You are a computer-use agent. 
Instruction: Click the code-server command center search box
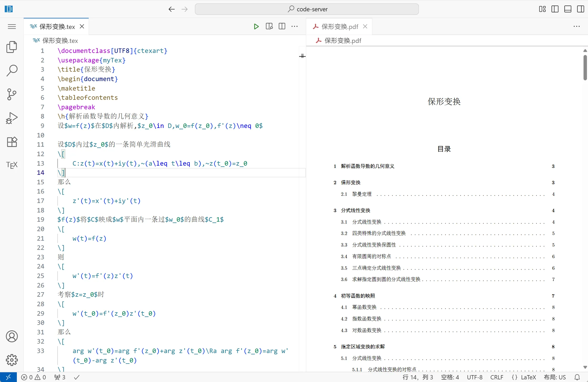pos(307,9)
